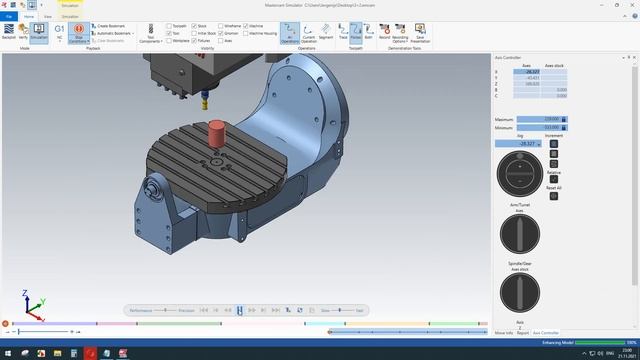Switch to the Home ribbon tab
Image resolution: width=640 pixels, height=360 pixels.
pyautogui.click(x=29, y=17)
